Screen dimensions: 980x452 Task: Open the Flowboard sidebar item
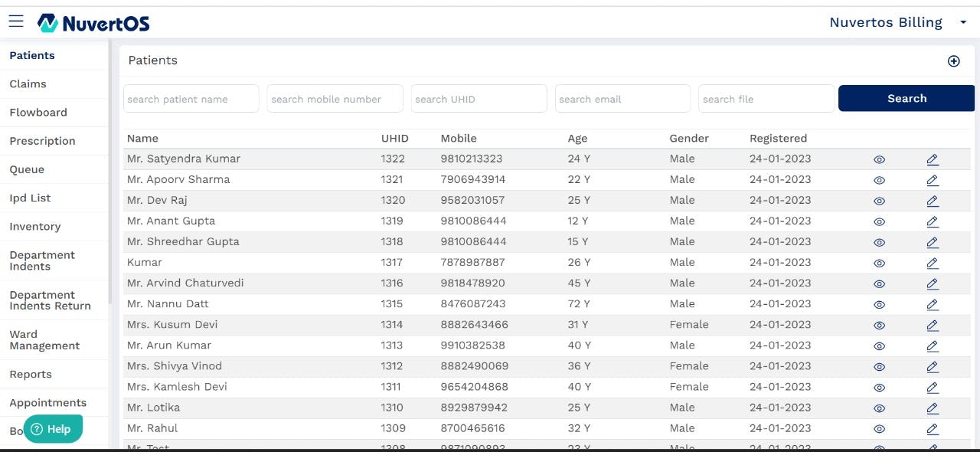[x=38, y=113]
